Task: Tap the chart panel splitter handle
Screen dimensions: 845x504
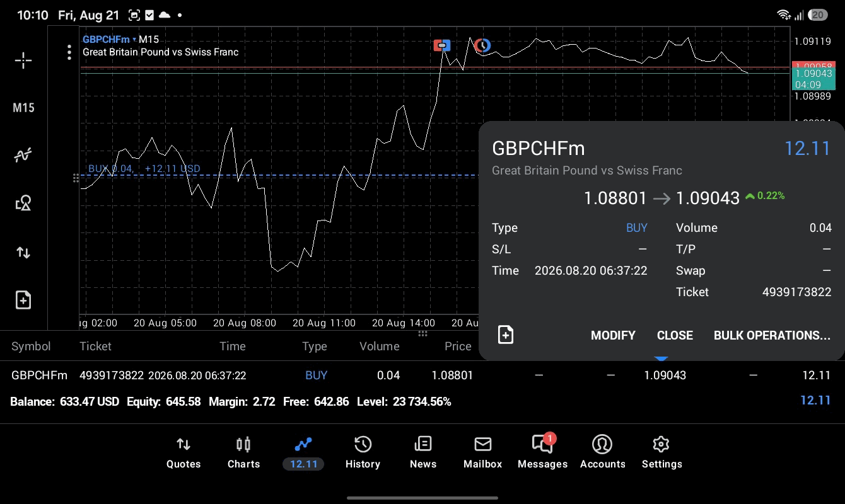Action: tap(422, 333)
